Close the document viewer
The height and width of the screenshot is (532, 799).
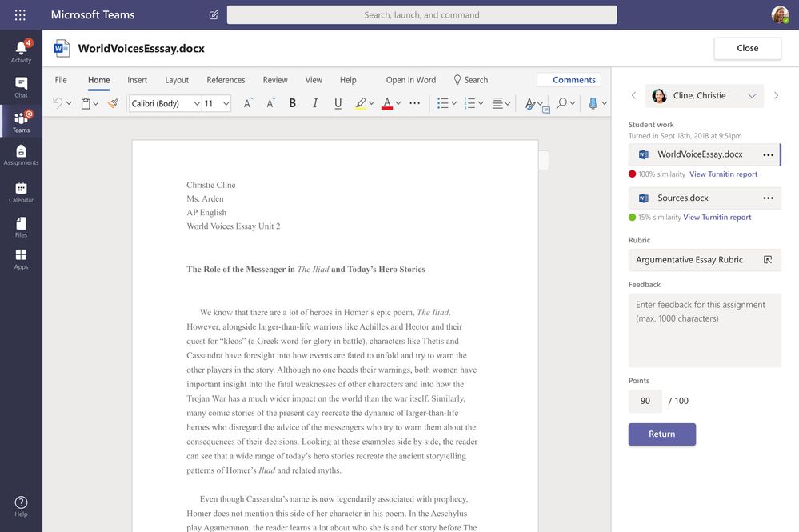[747, 49]
